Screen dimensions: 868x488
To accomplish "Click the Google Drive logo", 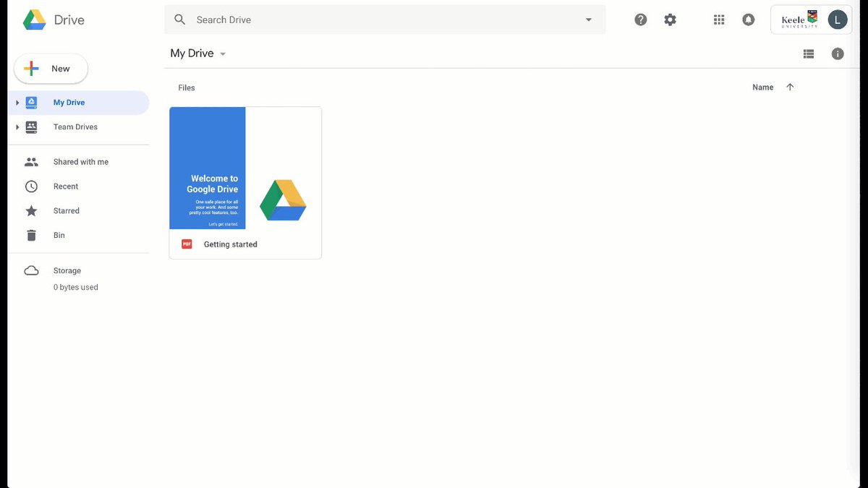I will (35, 20).
